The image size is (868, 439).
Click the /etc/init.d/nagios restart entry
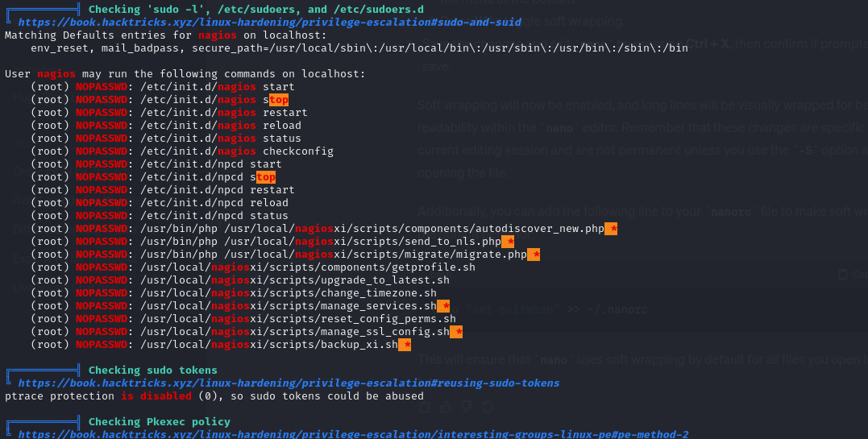coord(168,113)
